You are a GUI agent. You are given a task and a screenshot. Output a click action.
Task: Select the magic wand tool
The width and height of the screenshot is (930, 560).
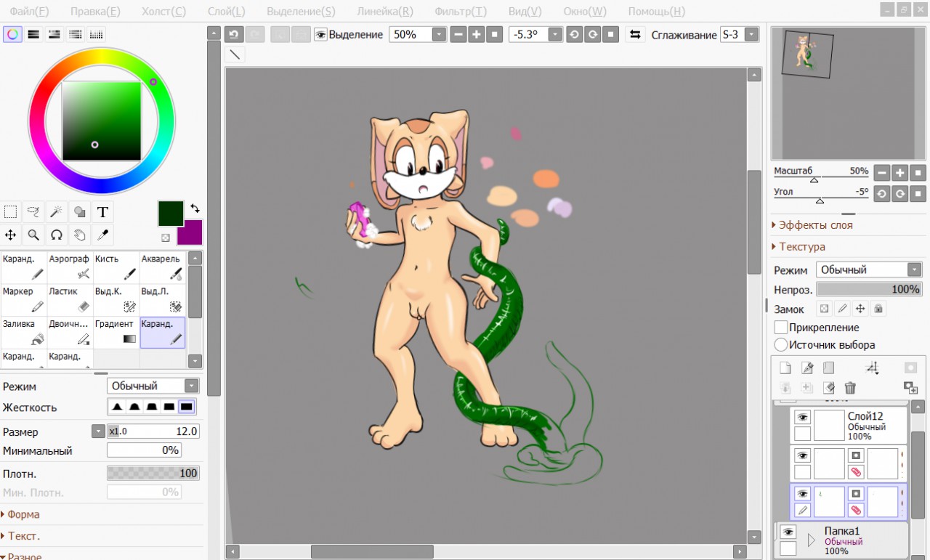[56, 212]
